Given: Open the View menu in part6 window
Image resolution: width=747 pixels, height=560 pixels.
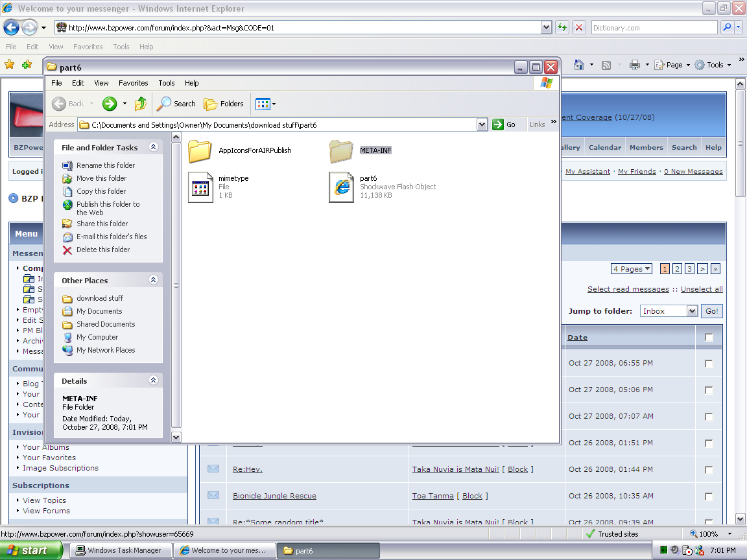Looking at the screenshot, I should click(101, 83).
